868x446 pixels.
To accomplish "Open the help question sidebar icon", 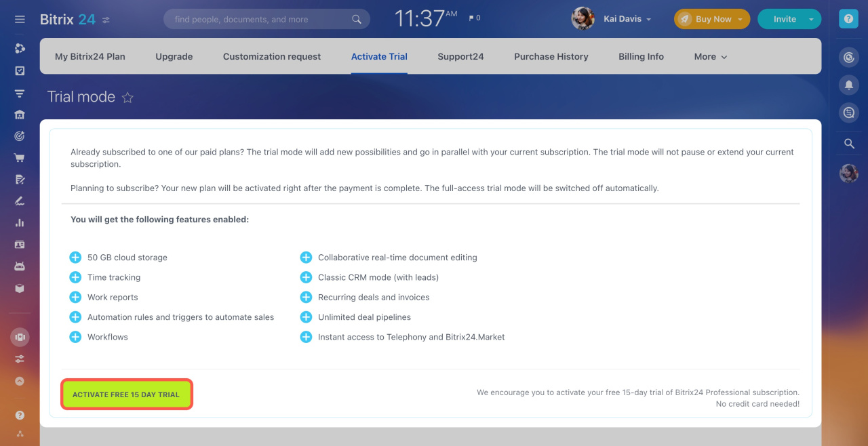I will tap(20, 415).
